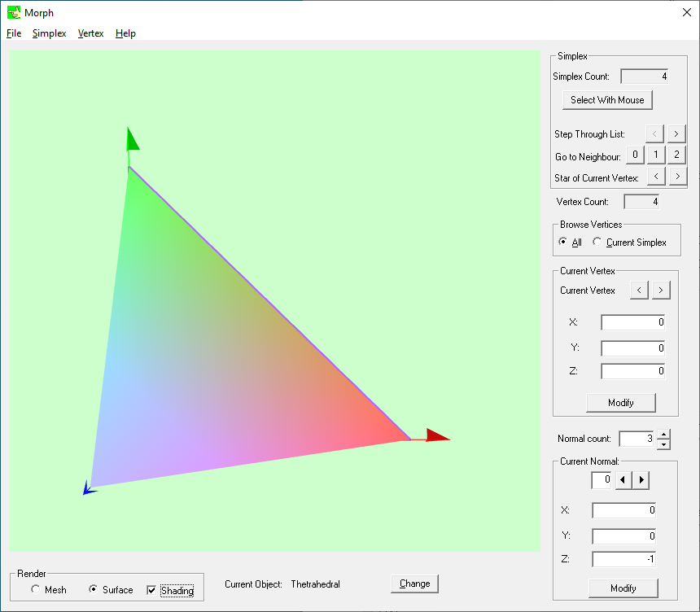Click the red X axis arrow
The height and width of the screenshot is (612, 700).
pyautogui.click(x=436, y=435)
